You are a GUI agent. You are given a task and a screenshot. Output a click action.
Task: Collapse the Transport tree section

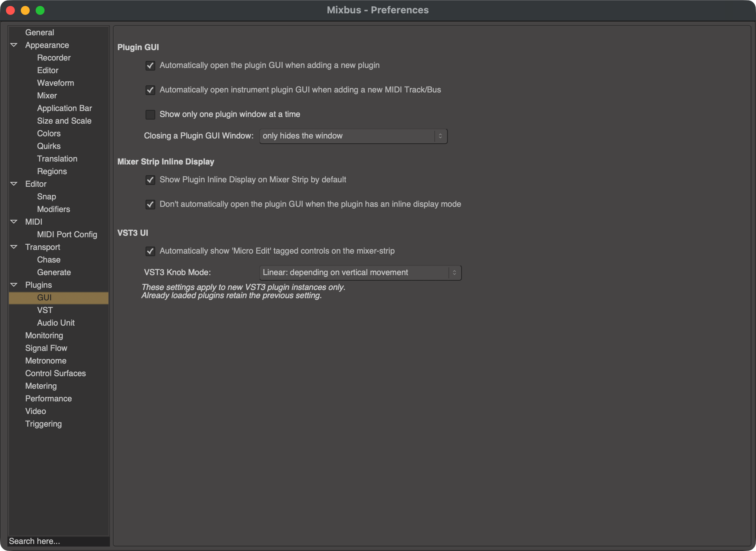(x=14, y=247)
